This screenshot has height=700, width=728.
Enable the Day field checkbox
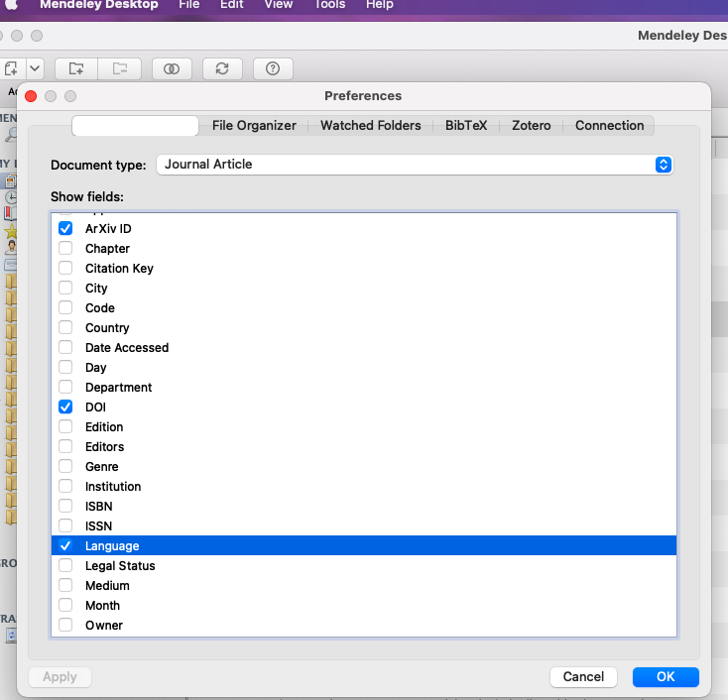click(65, 367)
